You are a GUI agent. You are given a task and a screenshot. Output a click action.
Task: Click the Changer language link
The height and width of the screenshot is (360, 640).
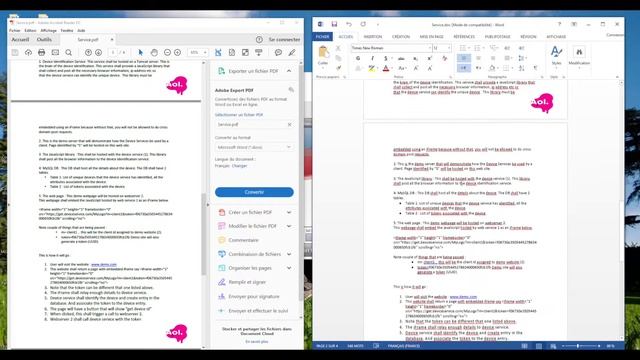tap(240, 166)
